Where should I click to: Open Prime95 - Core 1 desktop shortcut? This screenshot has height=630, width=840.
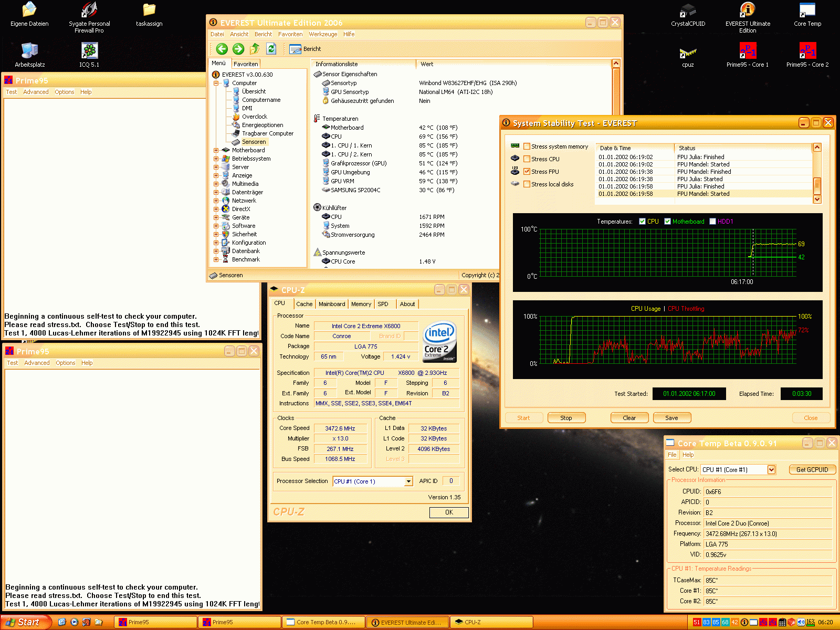click(x=748, y=55)
